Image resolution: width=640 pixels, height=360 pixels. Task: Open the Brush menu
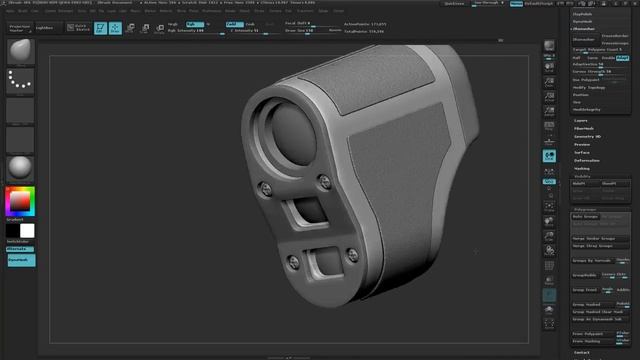coord(23,11)
